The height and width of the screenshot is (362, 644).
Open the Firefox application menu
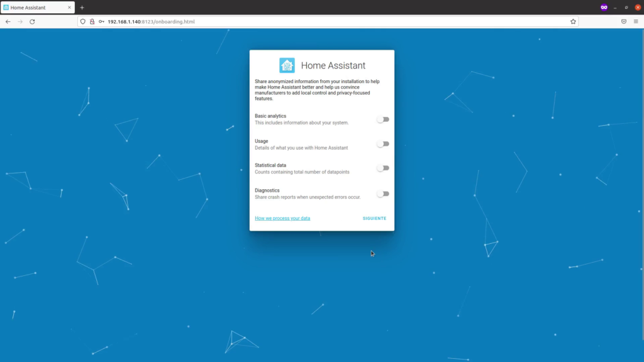click(636, 21)
